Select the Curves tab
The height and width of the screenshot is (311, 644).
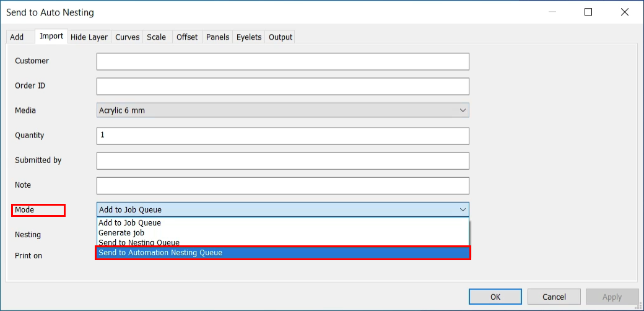tap(127, 37)
